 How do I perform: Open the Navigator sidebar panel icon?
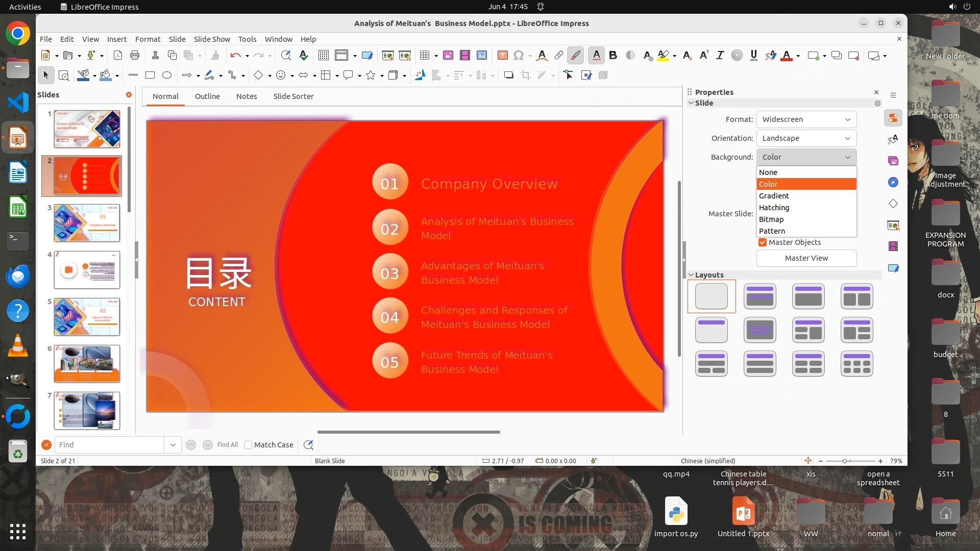click(893, 182)
